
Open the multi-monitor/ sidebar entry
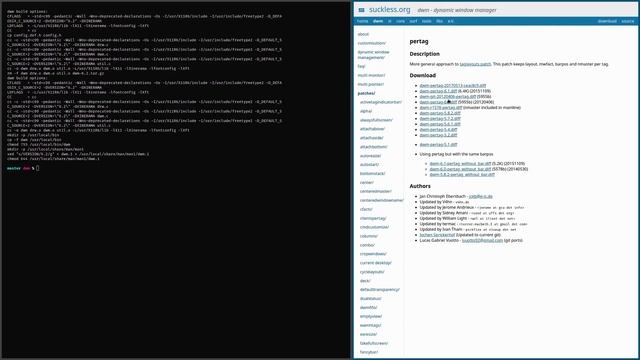point(371,75)
